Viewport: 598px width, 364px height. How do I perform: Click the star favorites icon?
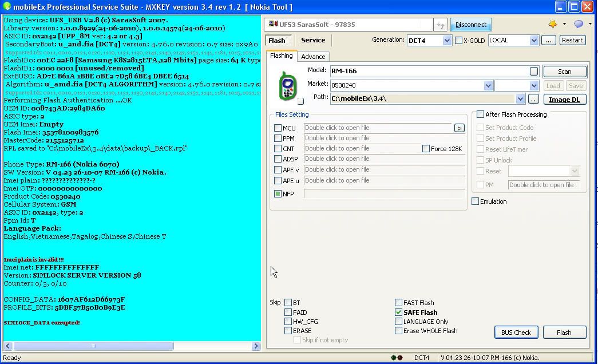pyautogui.click(x=553, y=24)
